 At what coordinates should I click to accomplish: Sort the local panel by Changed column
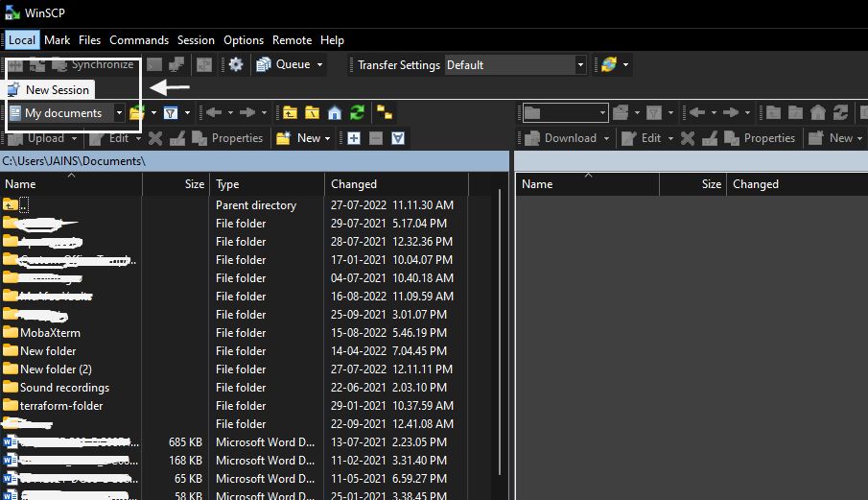pos(396,184)
